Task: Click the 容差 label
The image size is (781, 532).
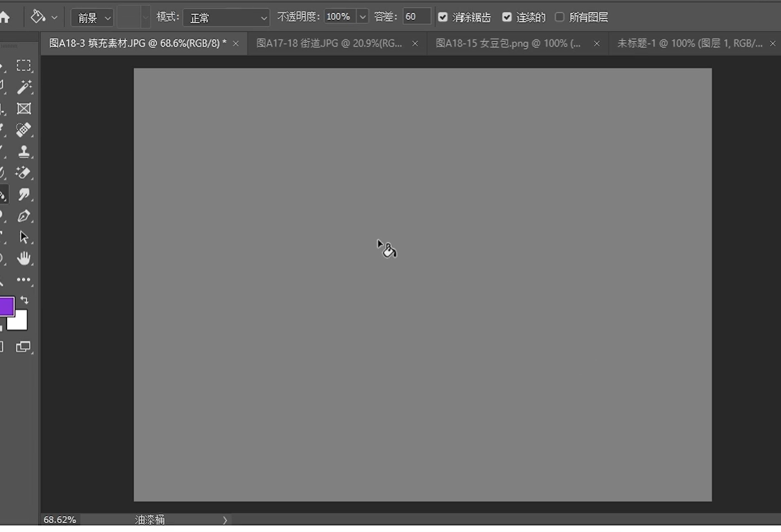Action: 385,17
